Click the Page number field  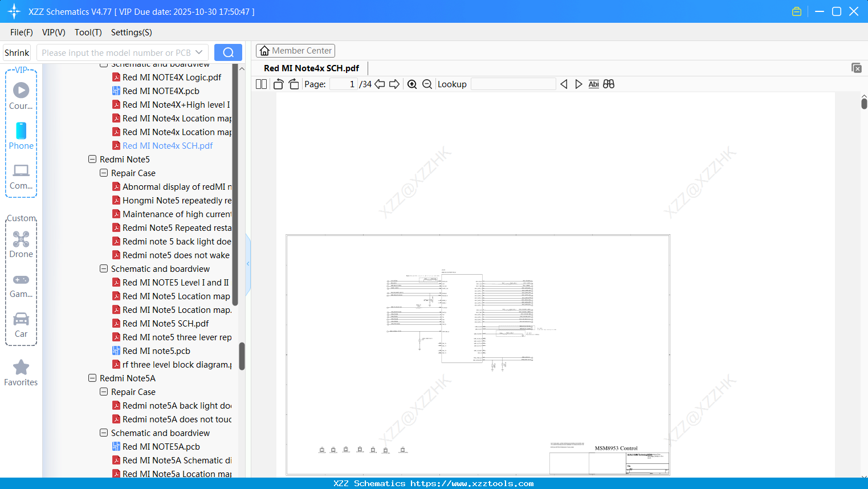pyautogui.click(x=344, y=84)
